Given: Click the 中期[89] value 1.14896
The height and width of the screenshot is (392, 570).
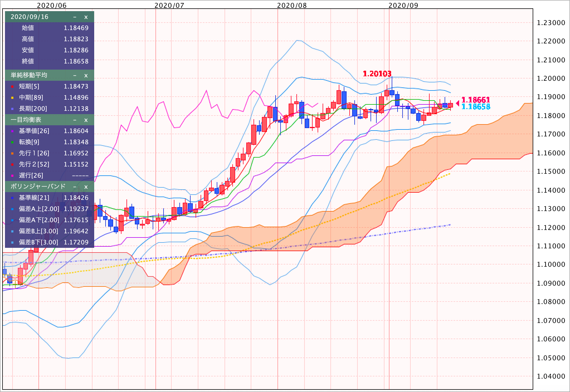Looking at the screenshot, I should (x=76, y=97).
